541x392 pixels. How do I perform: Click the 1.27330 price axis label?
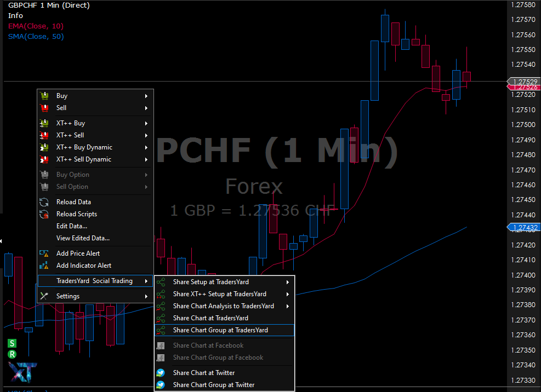pyautogui.click(x=523, y=380)
